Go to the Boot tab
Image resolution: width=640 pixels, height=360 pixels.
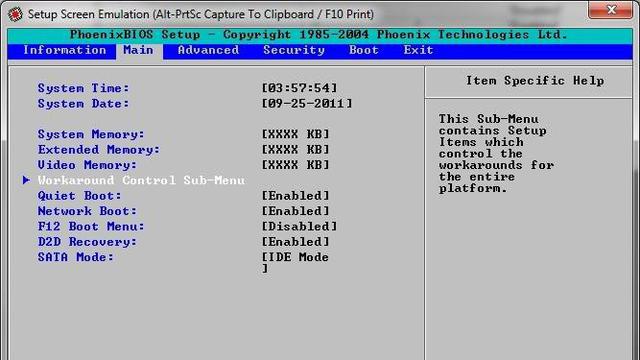[x=364, y=50]
